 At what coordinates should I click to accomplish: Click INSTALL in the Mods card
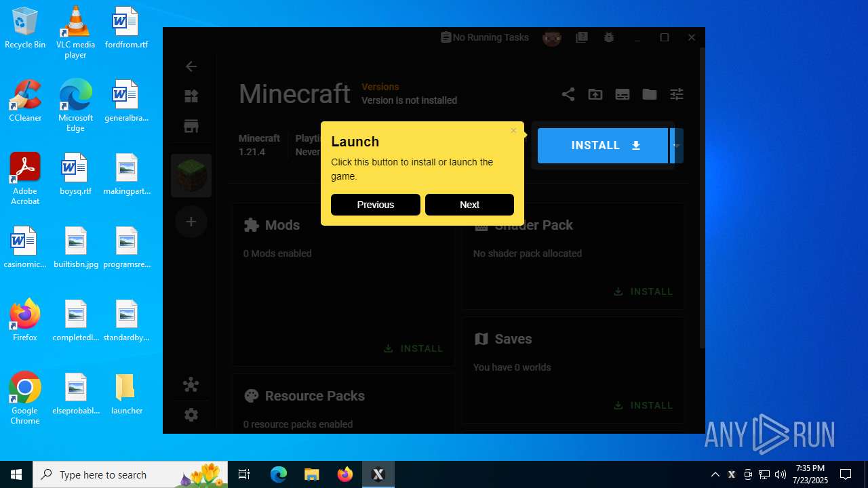(414, 348)
